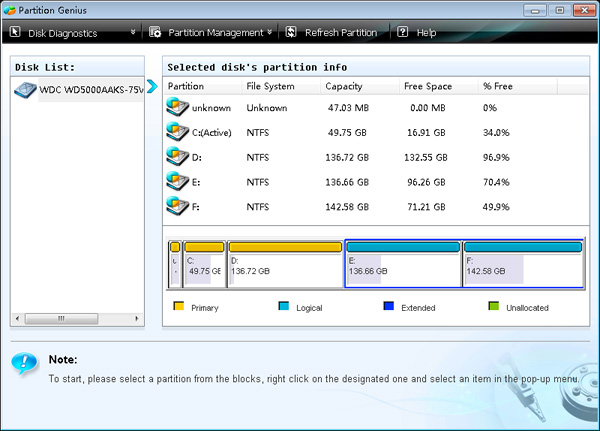Click the C:(Active) partition drive icon

[x=177, y=132]
